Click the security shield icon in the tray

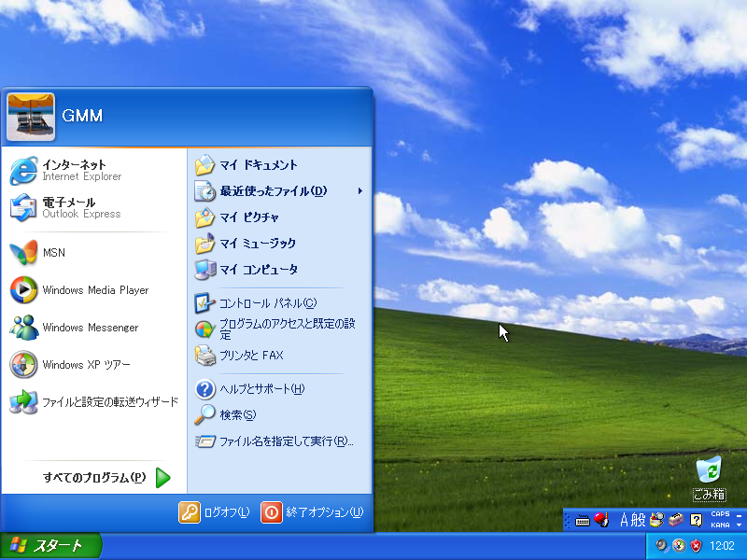click(695, 546)
